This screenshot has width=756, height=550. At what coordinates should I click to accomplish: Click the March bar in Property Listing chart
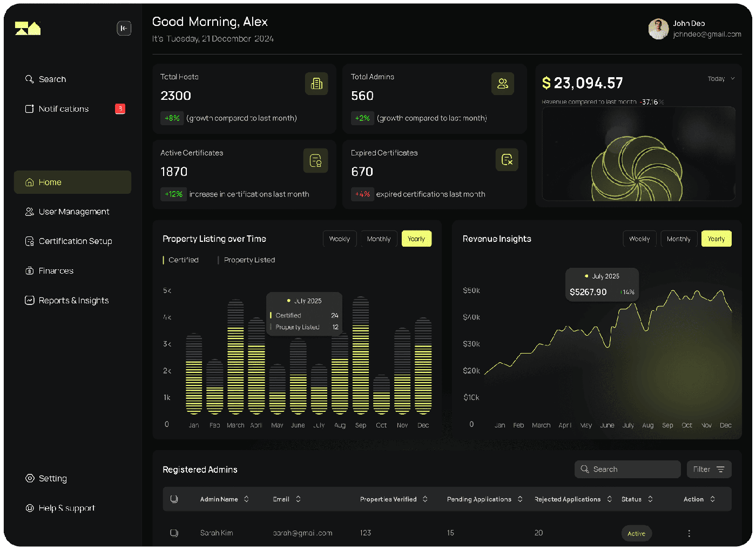[235, 357]
